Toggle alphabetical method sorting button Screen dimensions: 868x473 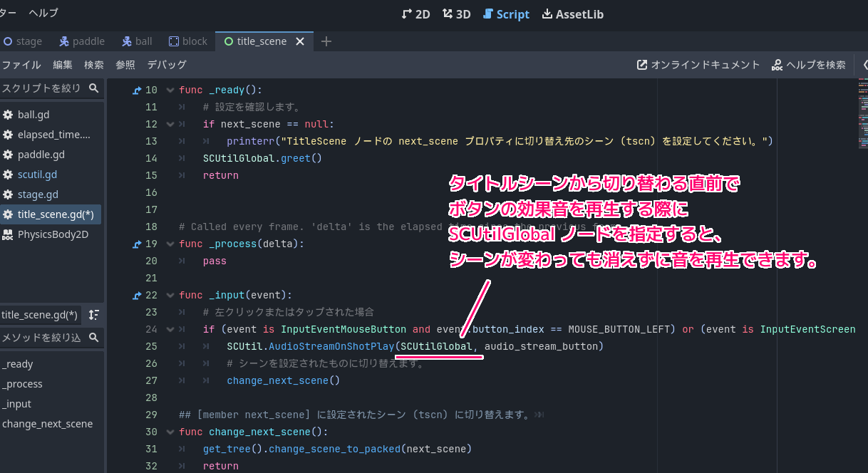click(x=93, y=315)
